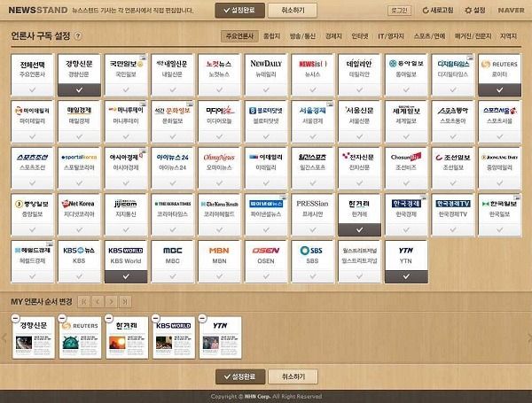Toggle the 전체선택 select-all checkmark
The height and width of the screenshot is (403, 532).
(x=32, y=89)
